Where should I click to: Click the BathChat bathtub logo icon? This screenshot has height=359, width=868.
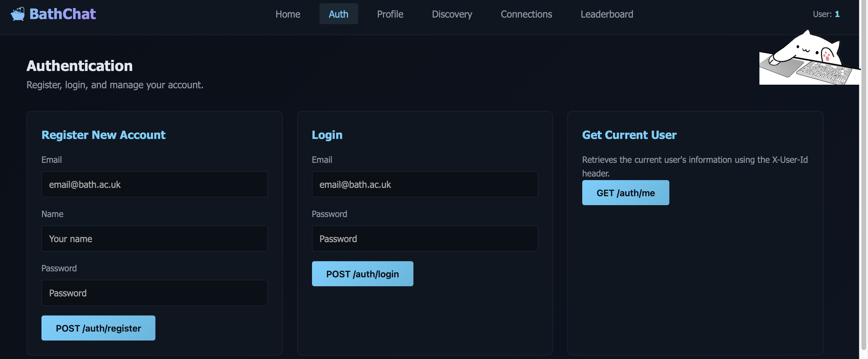tap(18, 14)
